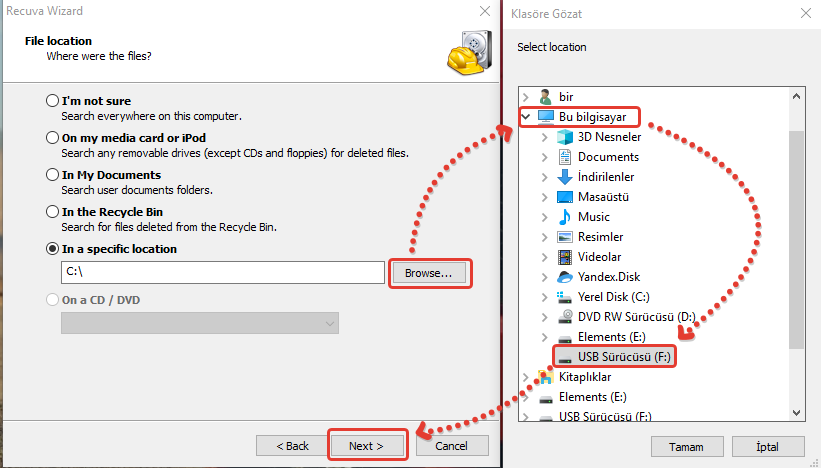Screen dimensions: 821x468
Task: Select "In the Recycle Bin" radio button
Action: [x=52, y=212]
